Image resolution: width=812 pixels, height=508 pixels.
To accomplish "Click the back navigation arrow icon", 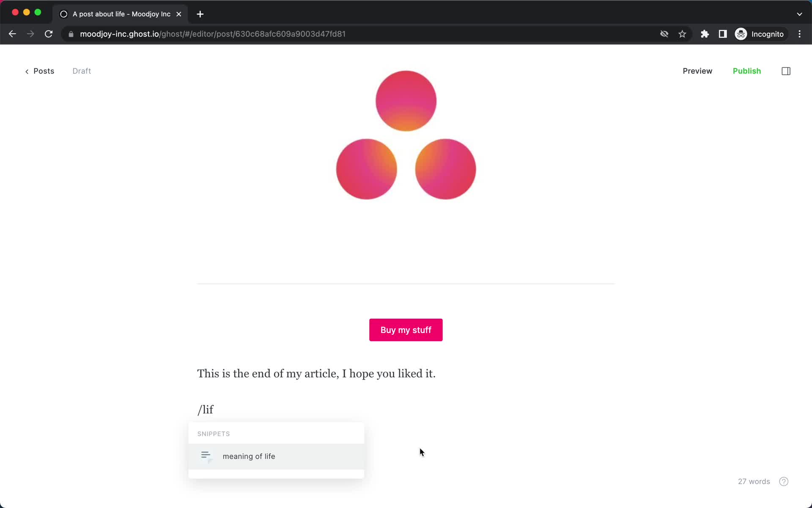I will point(12,34).
